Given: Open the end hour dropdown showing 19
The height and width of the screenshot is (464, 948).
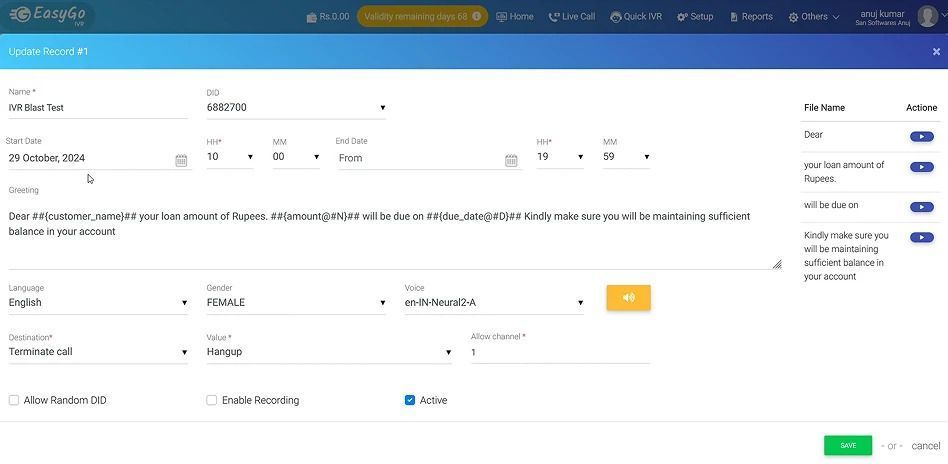Looking at the screenshot, I should pyautogui.click(x=560, y=157).
